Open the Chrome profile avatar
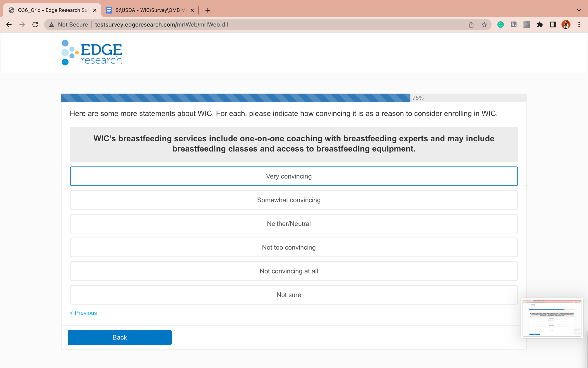 (x=566, y=25)
